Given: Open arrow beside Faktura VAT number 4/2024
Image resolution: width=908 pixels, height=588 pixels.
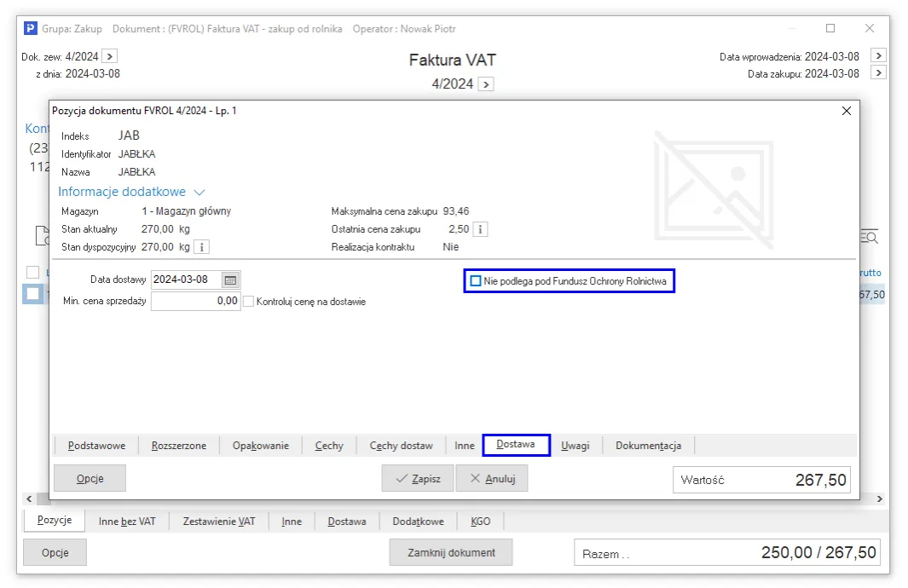Looking at the screenshot, I should 486,84.
